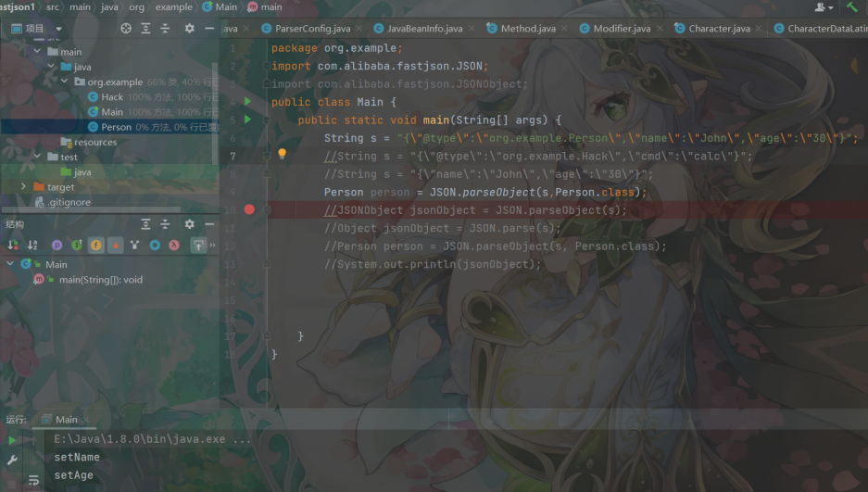
Task: Toggle soft-wrap in run console
Action: click(x=33, y=480)
